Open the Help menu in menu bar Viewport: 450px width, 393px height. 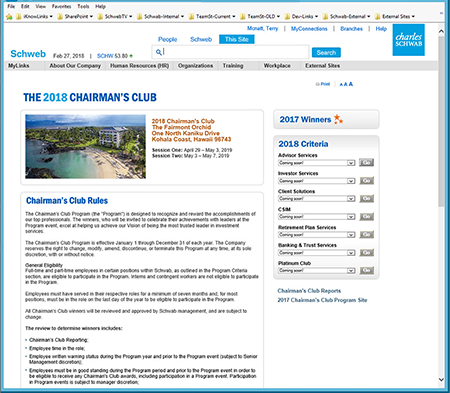point(100,6)
